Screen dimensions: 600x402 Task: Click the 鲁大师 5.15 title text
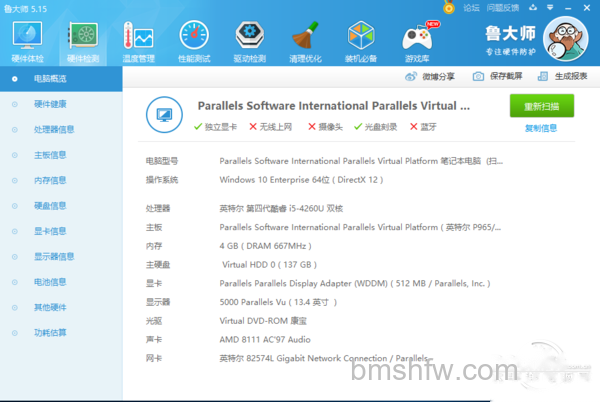pos(25,9)
